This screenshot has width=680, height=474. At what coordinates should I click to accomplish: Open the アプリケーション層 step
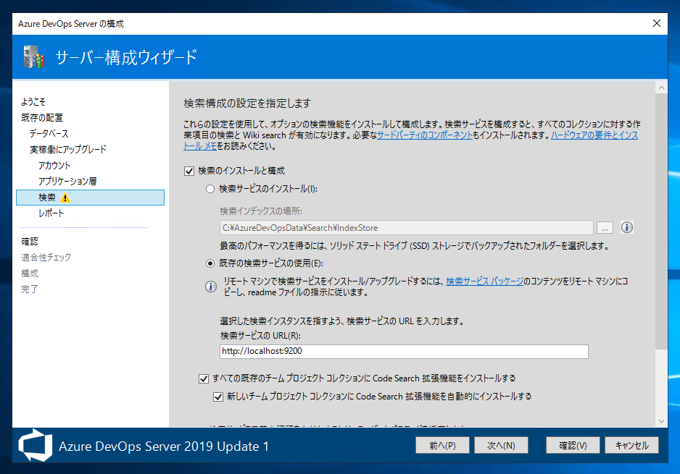[67, 181]
